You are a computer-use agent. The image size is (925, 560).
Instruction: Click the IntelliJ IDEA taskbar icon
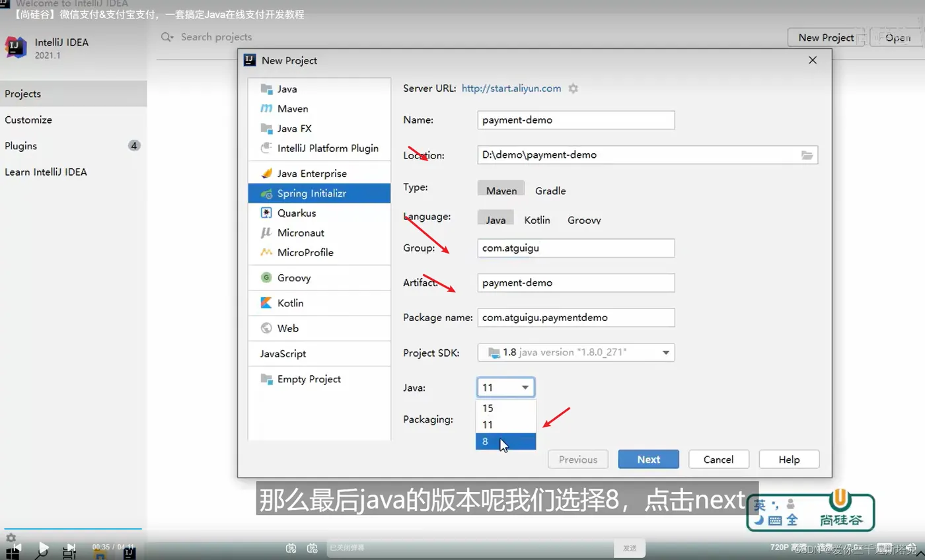click(129, 553)
